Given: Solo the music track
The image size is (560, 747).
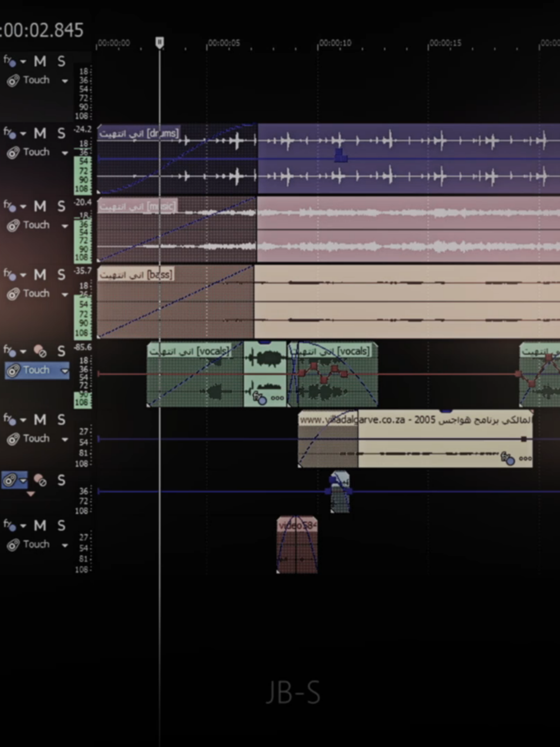Looking at the screenshot, I should [61, 206].
